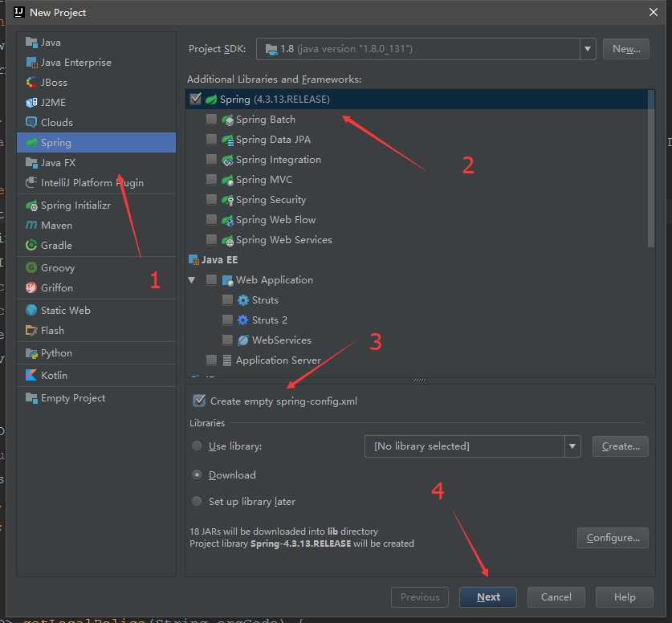
Task: Click the Help button
Action: (x=625, y=597)
